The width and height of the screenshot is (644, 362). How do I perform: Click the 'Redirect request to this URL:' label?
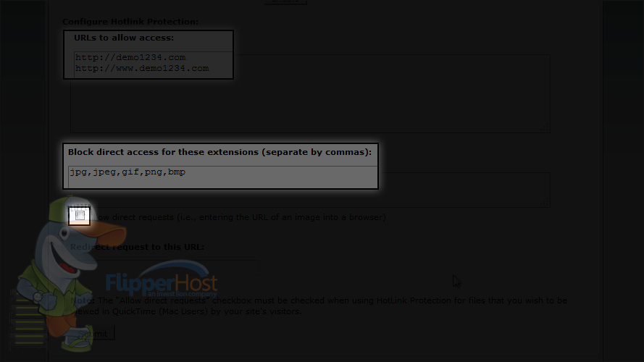[x=137, y=247]
